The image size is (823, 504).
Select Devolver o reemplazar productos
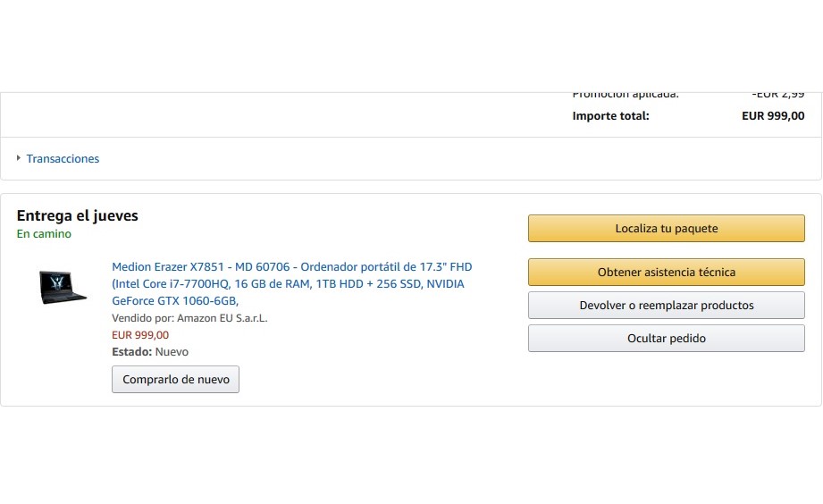[666, 306]
